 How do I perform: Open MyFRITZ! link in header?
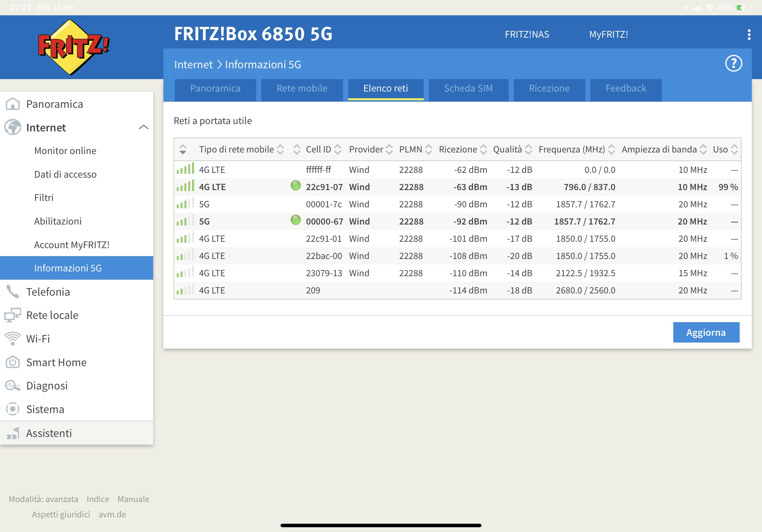click(608, 34)
